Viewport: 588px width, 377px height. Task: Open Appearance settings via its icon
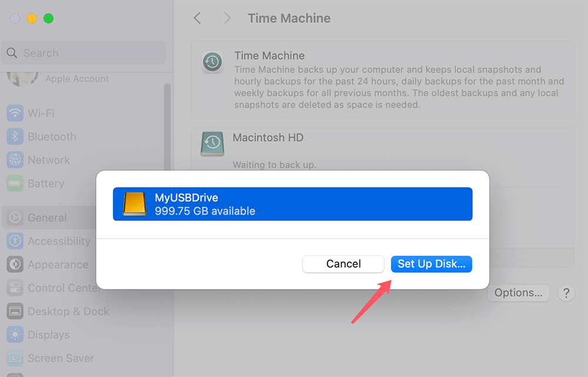14,264
